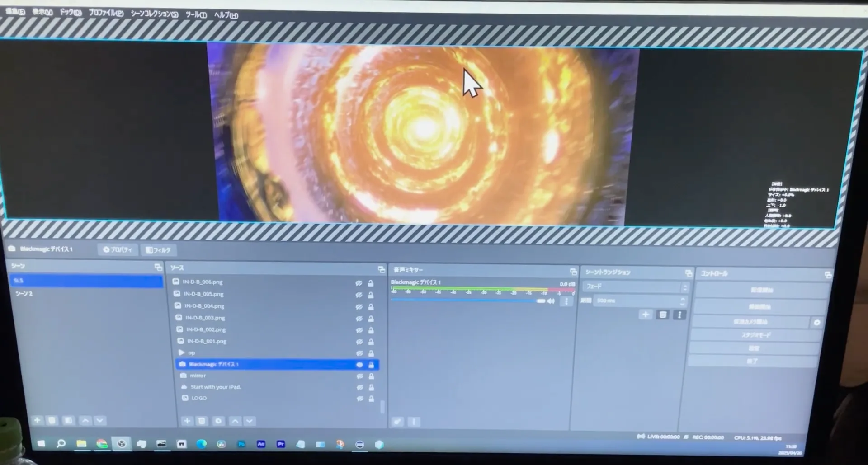Move selected source up

pos(235,421)
